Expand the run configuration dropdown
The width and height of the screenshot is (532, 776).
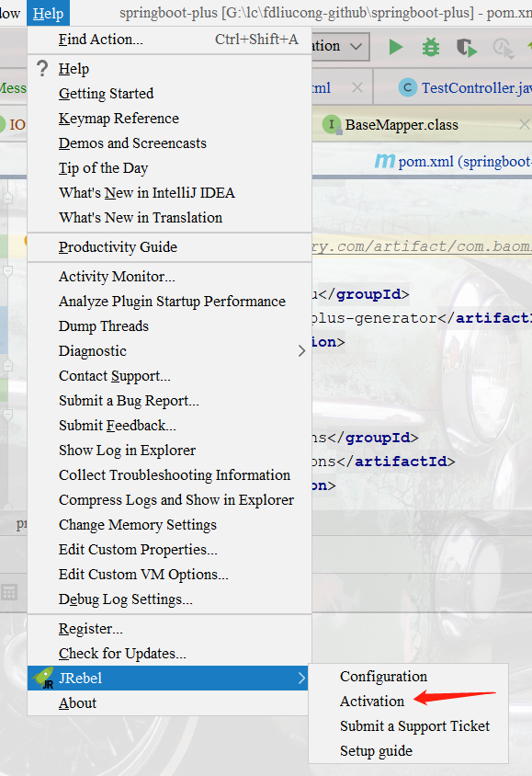point(356,47)
